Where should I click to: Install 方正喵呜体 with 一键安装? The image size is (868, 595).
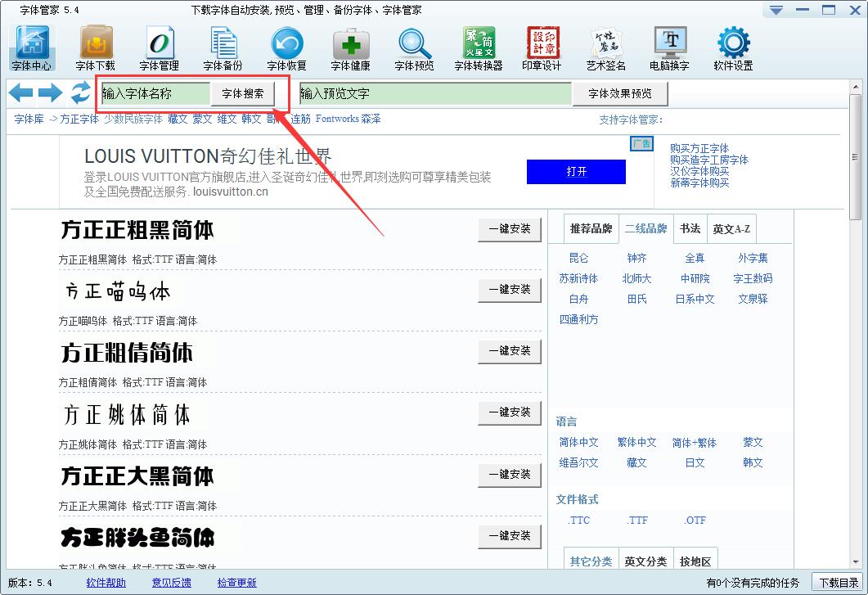tap(510, 290)
